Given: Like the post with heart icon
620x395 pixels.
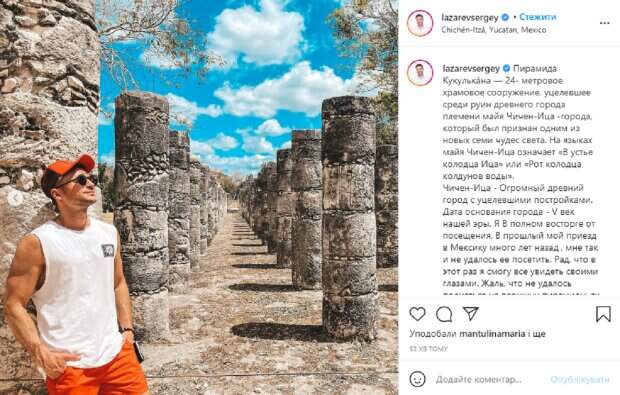Looking at the screenshot, I should tap(417, 314).
